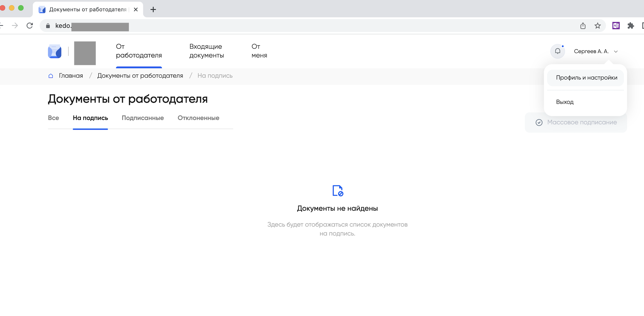The height and width of the screenshot is (316, 644).
Task: Go to От меня section
Action: (x=259, y=51)
